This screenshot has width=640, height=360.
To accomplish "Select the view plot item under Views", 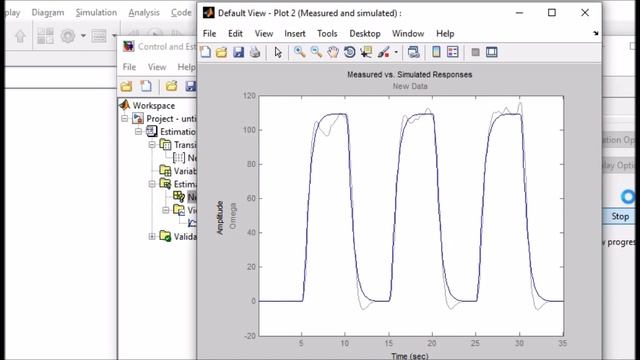I will click(192, 223).
